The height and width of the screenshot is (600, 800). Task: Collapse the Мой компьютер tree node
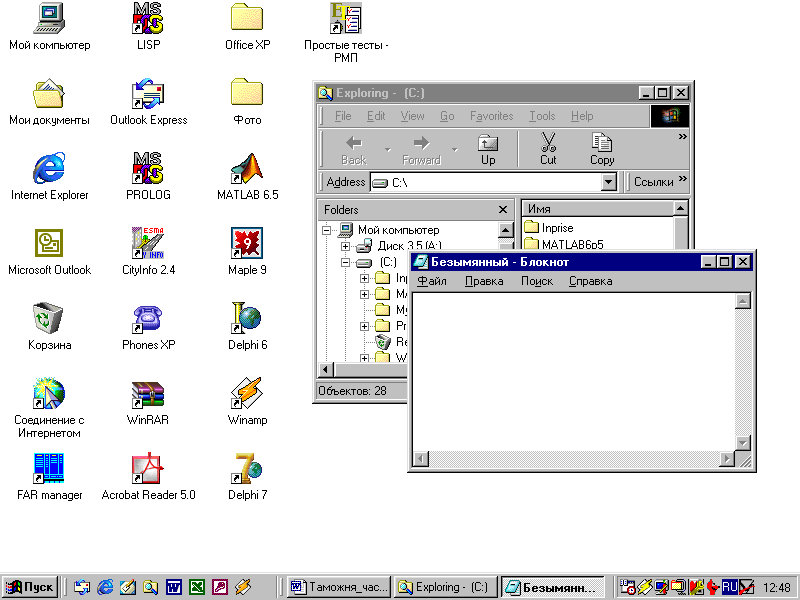(x=327, y=231)
